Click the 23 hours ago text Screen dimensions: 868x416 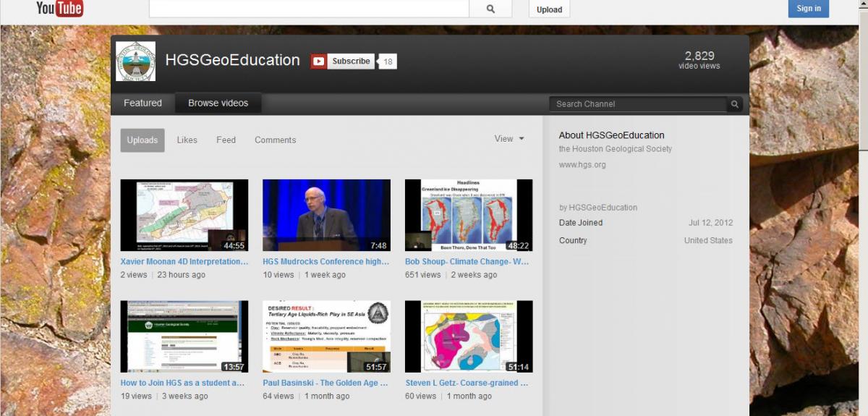point(182,275)
